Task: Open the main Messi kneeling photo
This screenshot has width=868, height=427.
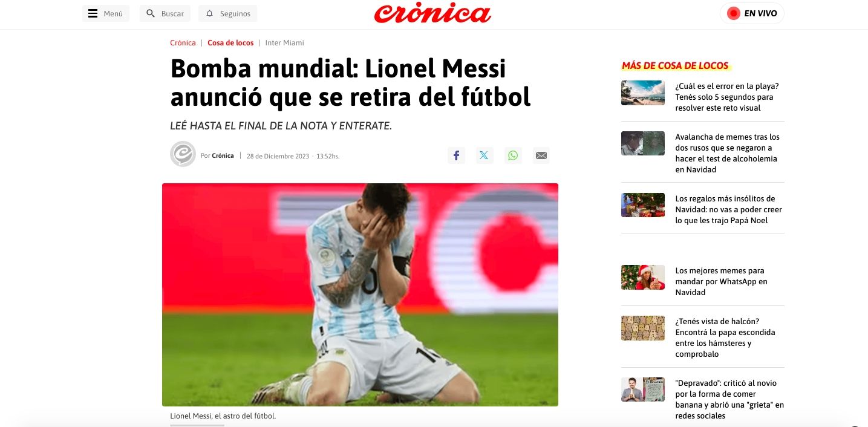Action: 360,295
